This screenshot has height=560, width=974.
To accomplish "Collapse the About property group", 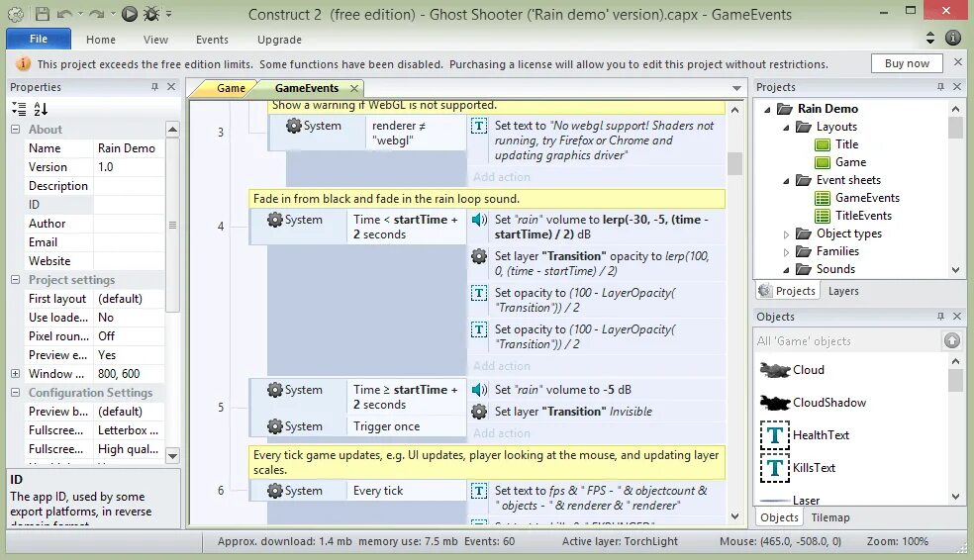I will [x=16, y=130].
